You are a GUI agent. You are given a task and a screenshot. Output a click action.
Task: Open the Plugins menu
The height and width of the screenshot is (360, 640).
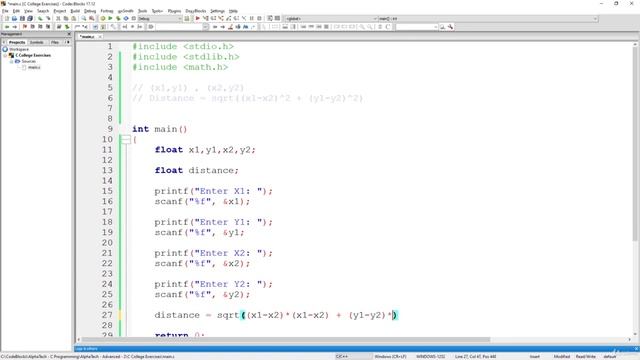pos(174,11)
